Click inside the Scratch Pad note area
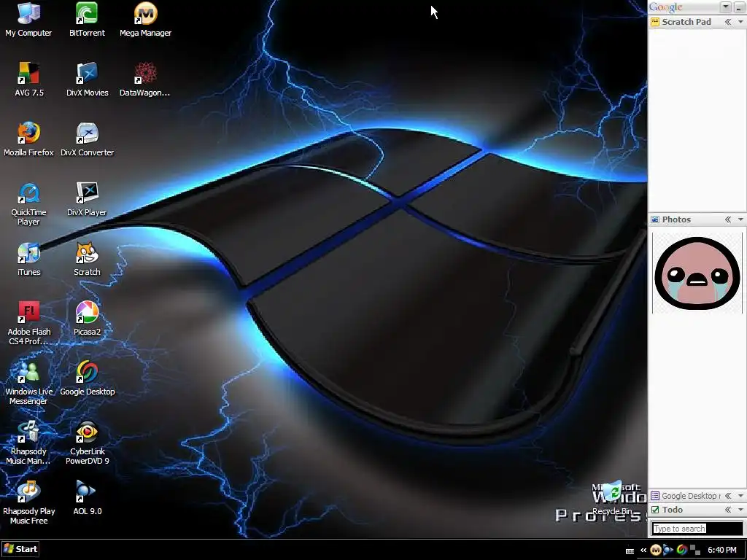The height and width of the screenshot is (560, 747). pyautogui.click(x=697, y=119)
